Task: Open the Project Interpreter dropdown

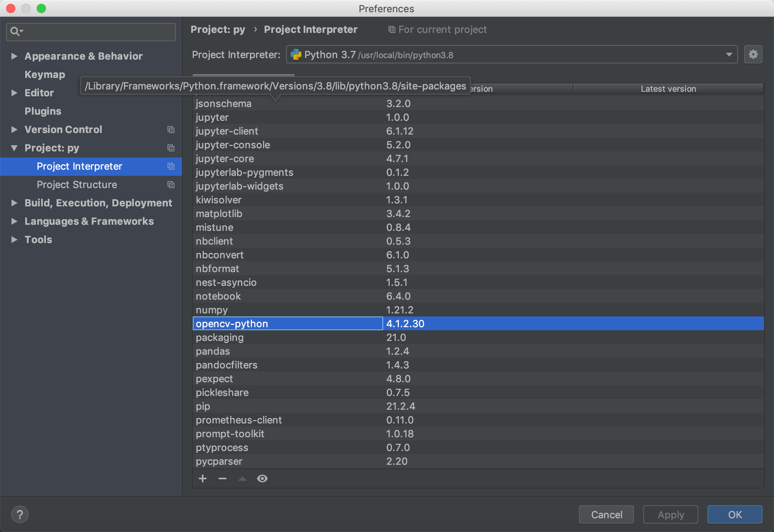Action: tap(729, 55)
